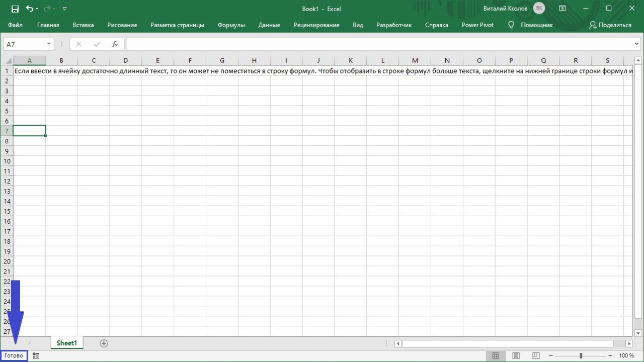The height and width of the screenshot is (362, 644).
Task: Open the Рисование ribbon tab
Action: pos(122,25)
